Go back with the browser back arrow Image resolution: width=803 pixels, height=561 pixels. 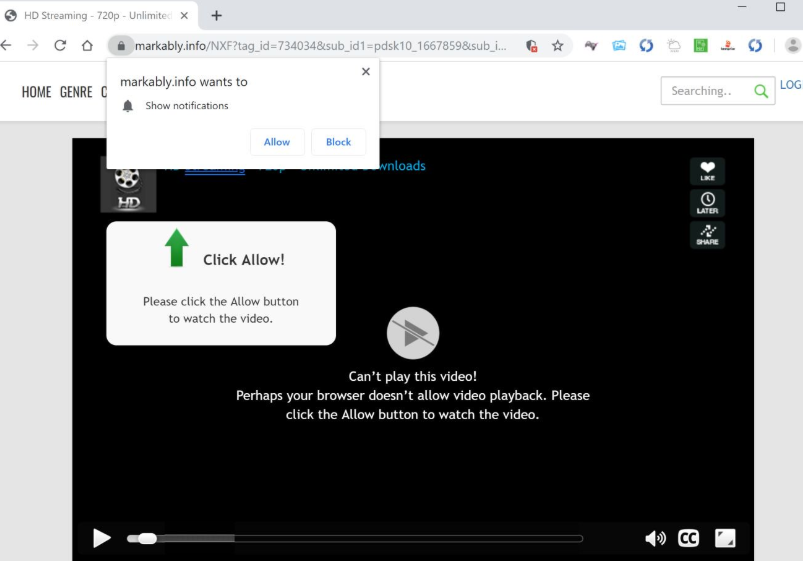(6, 46)
